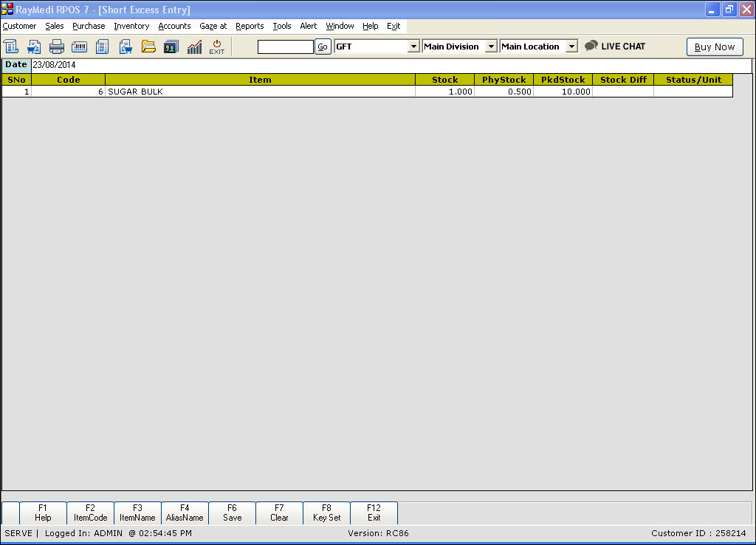Click the RayMedi application title bar icon
Viewport: 756px width, 545px height.
(x=7, y=9)
